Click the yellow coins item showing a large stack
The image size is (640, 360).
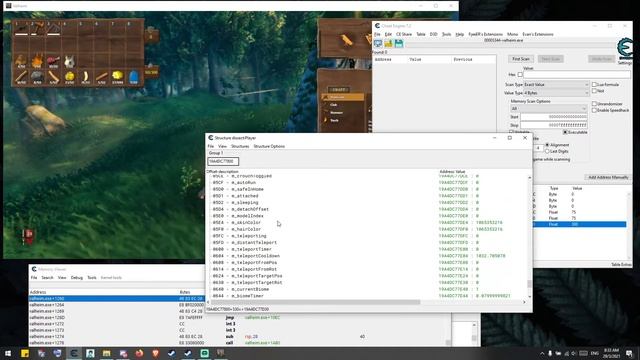point(118,77)
